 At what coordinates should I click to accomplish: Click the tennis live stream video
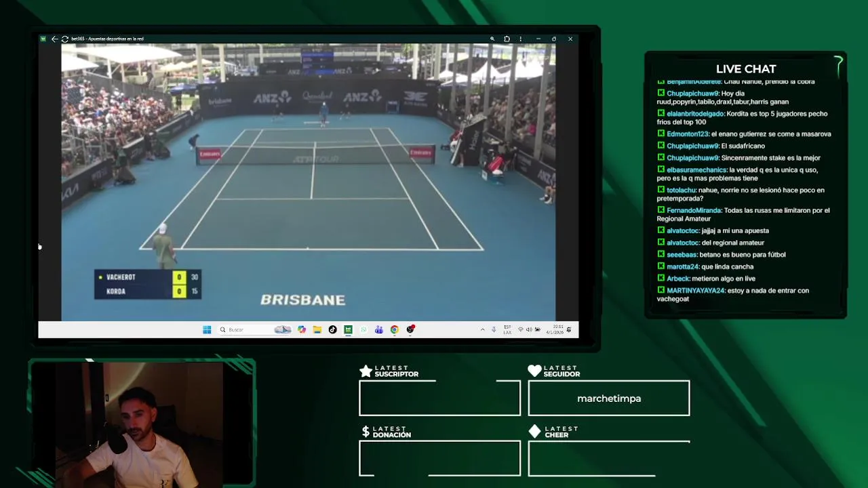[309, 182]
